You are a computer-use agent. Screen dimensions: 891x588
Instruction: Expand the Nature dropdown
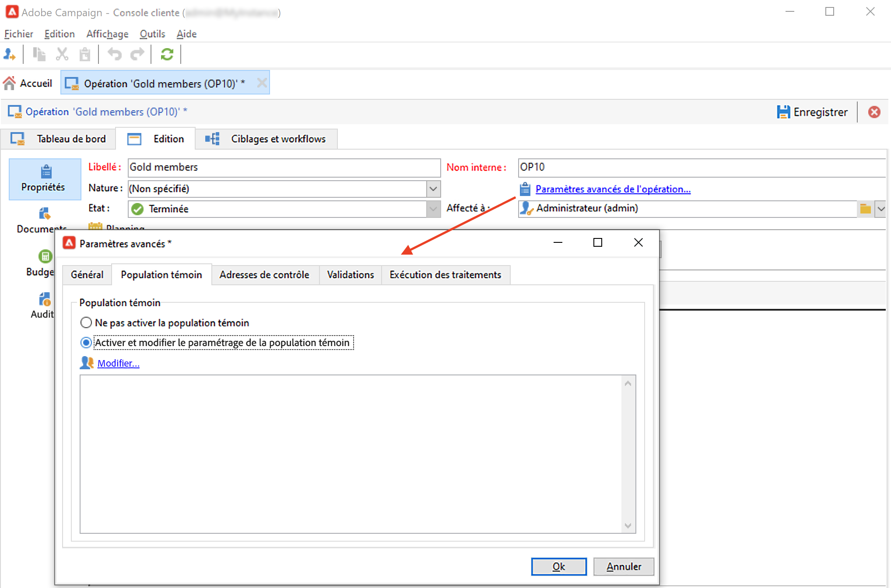pos(433,189)
